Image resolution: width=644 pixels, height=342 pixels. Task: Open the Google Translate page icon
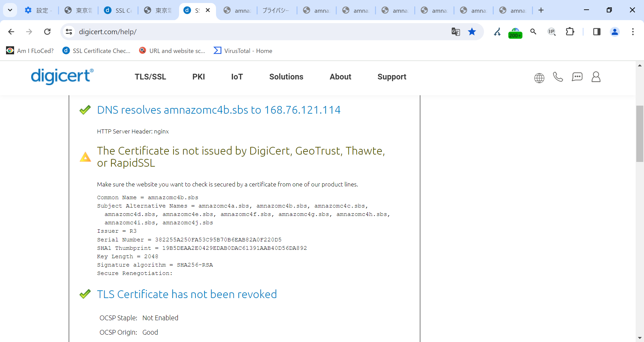[455, 32]
